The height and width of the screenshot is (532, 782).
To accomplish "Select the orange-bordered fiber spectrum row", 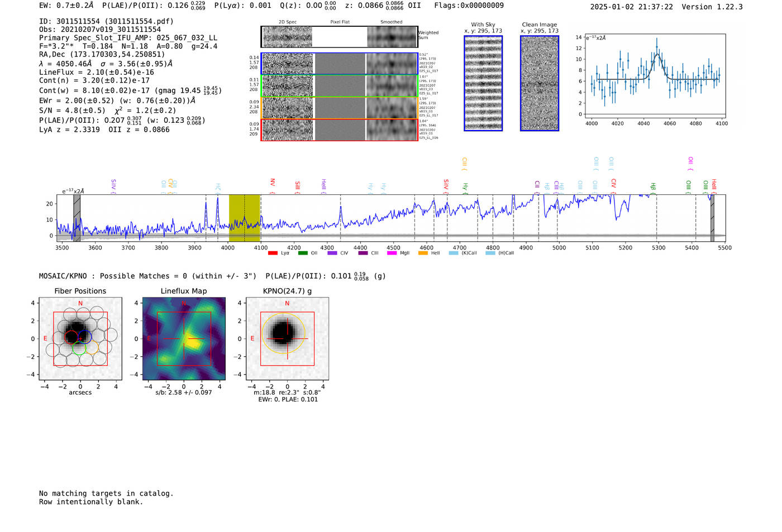I will pos(339,108).
